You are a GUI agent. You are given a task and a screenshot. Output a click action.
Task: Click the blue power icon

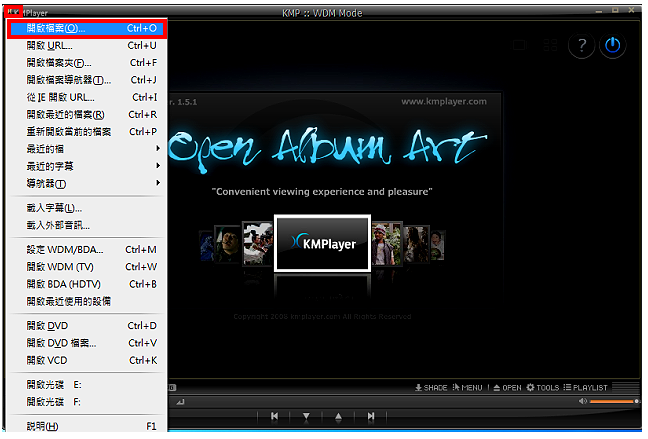point(612,45)
